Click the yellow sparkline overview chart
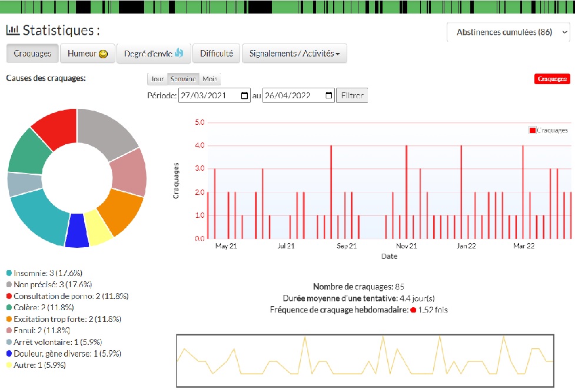 pos(365,360)
